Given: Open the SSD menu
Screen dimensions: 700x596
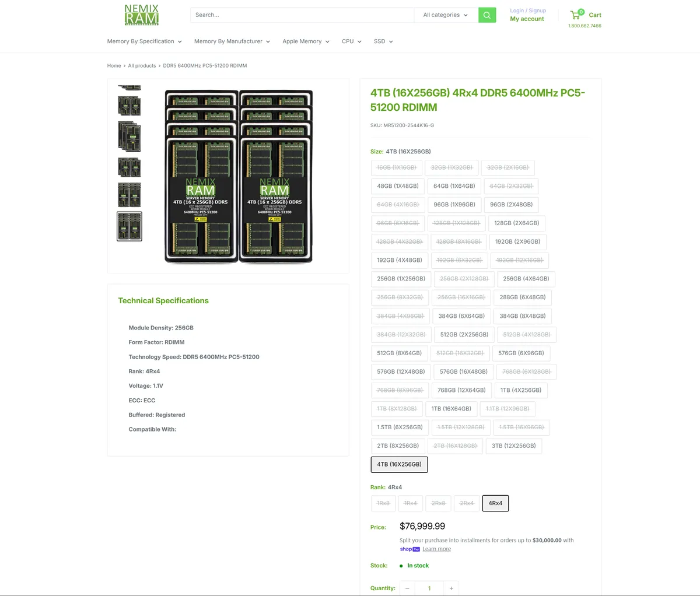Looking at the screenshot, I should coord(383,41).
